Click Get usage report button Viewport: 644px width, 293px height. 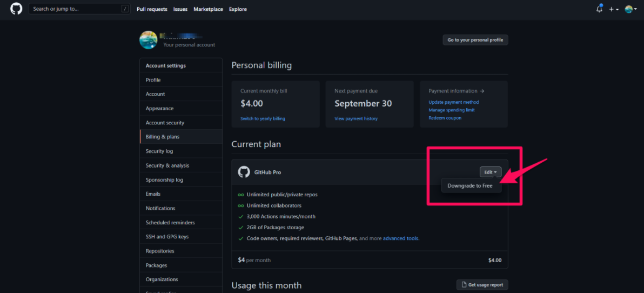(x=482, y=285)
